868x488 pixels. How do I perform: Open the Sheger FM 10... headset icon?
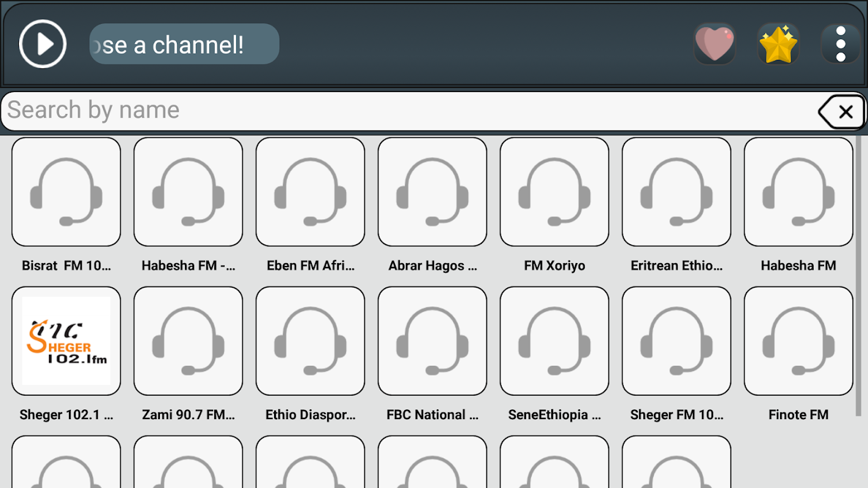coord(677,341)
